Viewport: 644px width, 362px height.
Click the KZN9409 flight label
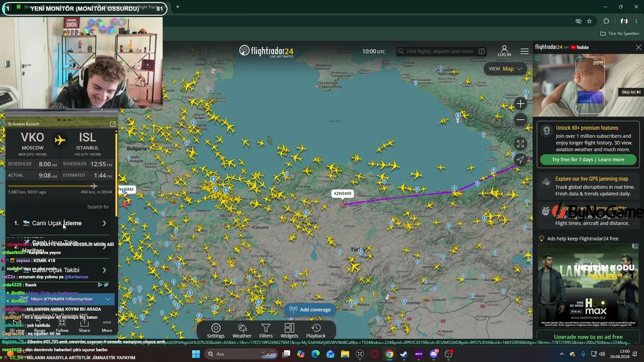click(343, 194)
